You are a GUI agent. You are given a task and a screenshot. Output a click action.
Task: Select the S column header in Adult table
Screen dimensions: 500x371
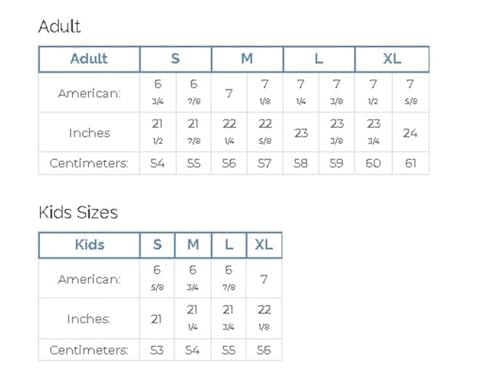[176, 59]
